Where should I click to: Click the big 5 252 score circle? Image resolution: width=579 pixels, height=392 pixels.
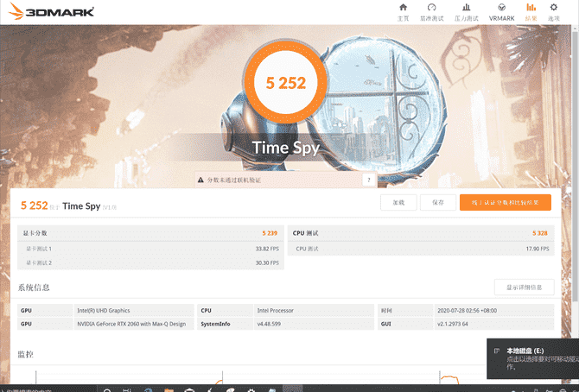[286, 82]
